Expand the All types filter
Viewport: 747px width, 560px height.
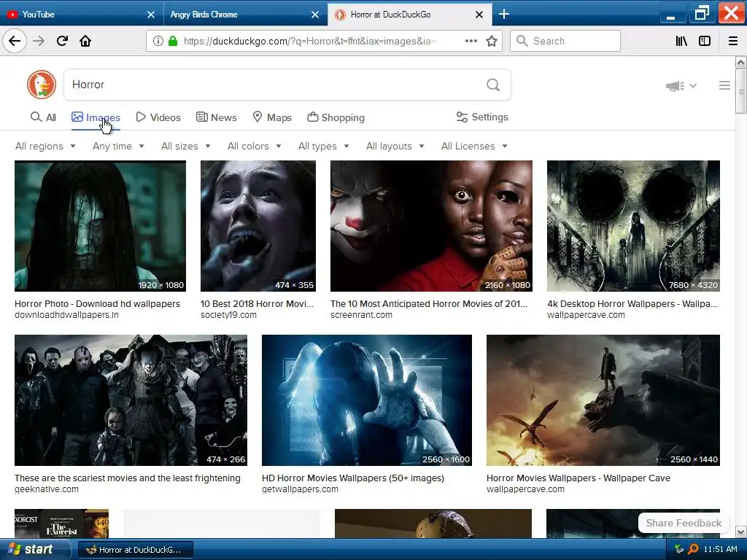[323, 146]
